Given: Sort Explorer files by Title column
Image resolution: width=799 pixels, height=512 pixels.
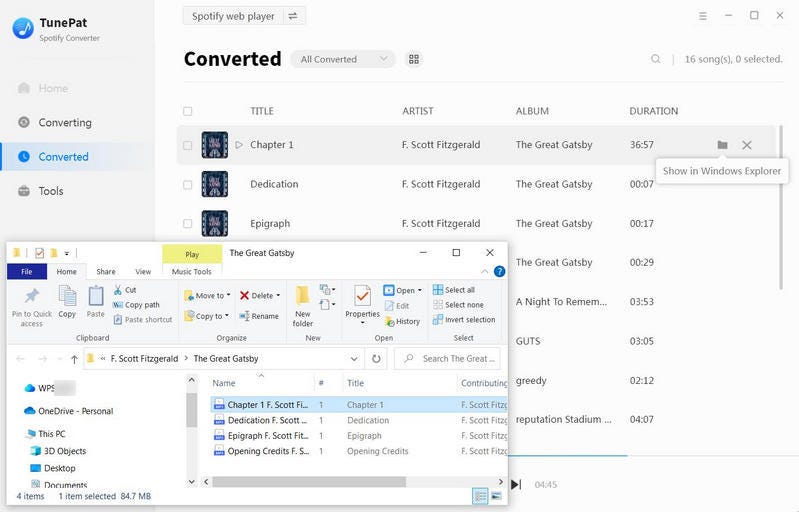Looking at the screenshot, I should point(355,383).
